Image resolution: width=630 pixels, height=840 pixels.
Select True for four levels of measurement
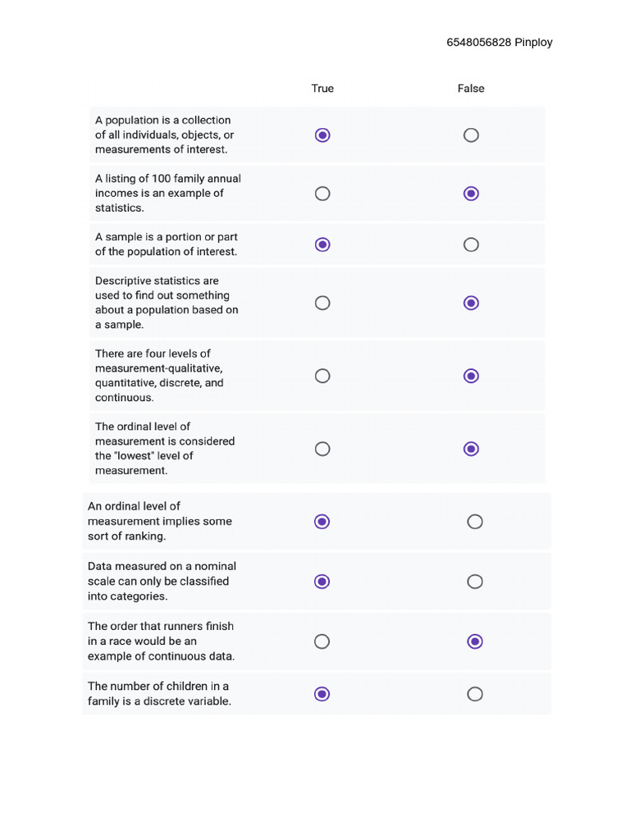[322, 376]
